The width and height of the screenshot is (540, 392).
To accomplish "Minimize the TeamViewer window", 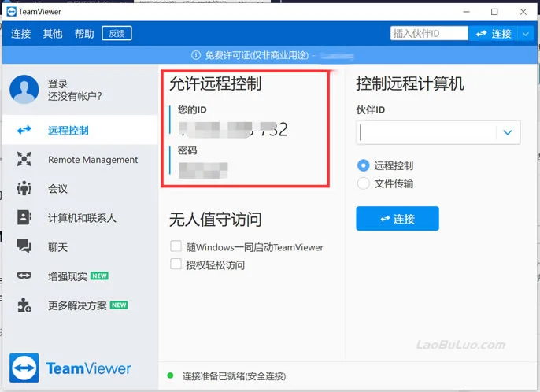I will pyautogui.click(x=466, y=12).
